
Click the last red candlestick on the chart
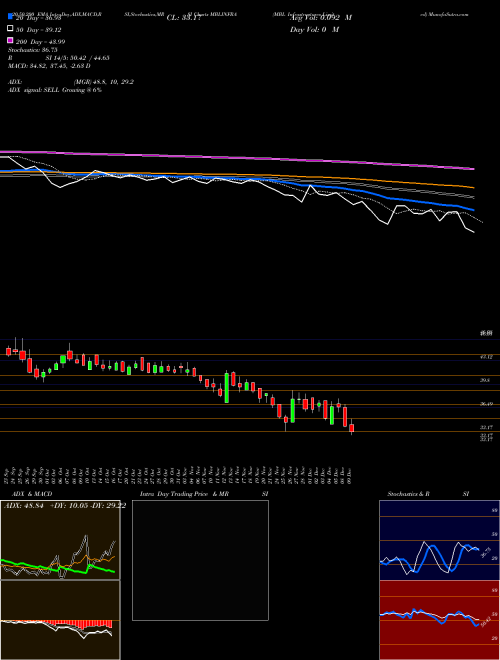point(352,428)
